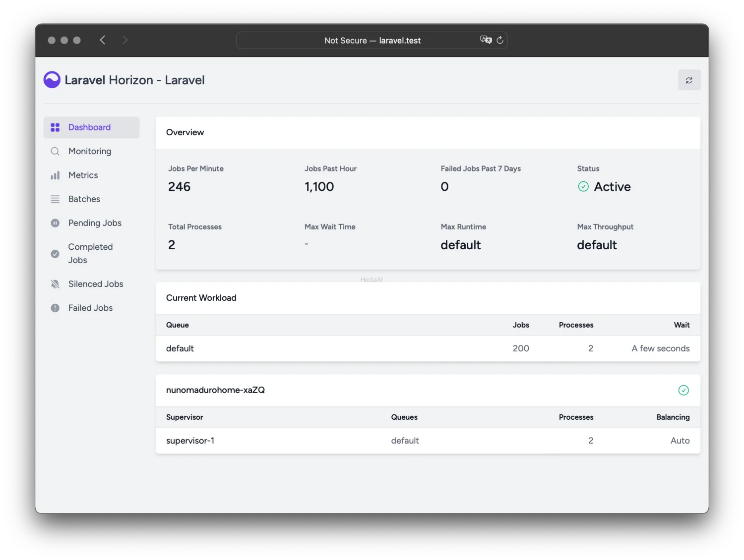Viewport: 744px width, 560px height.
Task: Click the Max Wait Time label
Action: pyautogui.click(x=330, y=227)
